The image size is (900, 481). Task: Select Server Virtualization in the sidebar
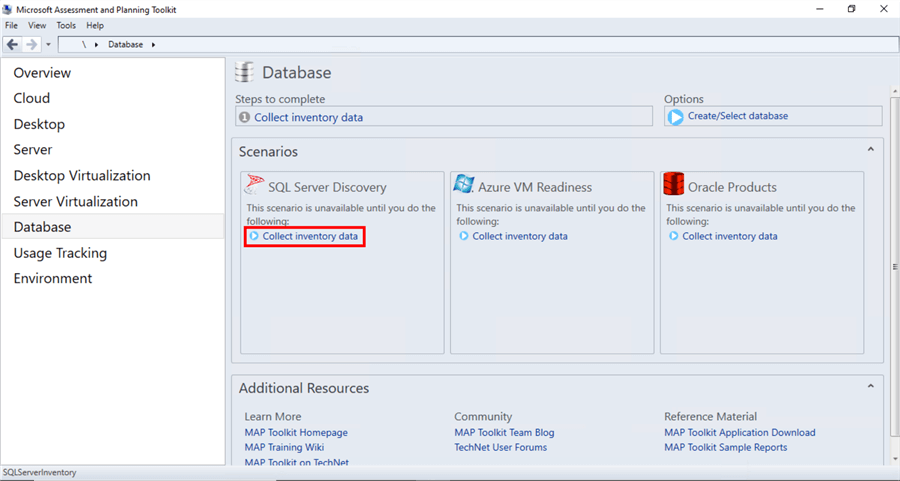pyautogui.click(x=76, y=201)
